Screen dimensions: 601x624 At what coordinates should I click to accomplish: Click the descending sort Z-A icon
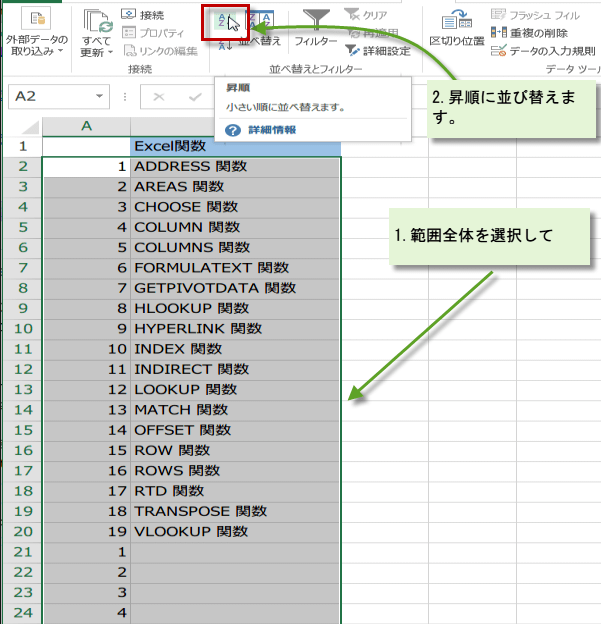pos(225,46)
